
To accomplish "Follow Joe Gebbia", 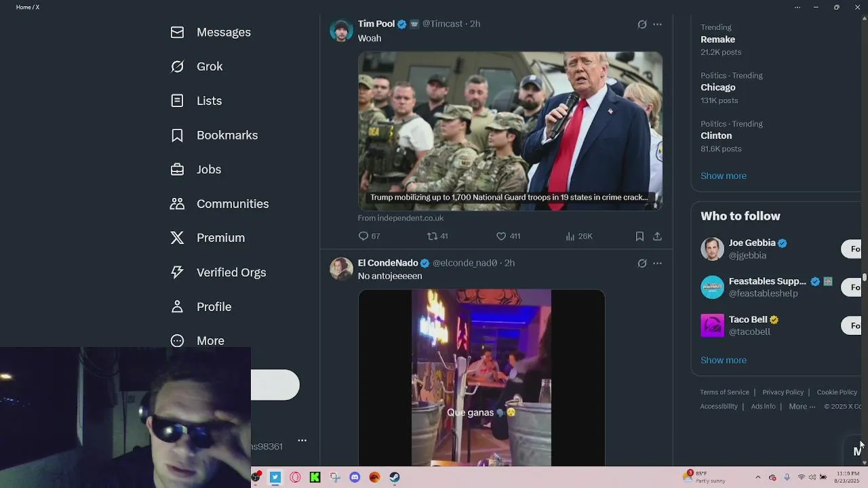I will pos(852,249).
